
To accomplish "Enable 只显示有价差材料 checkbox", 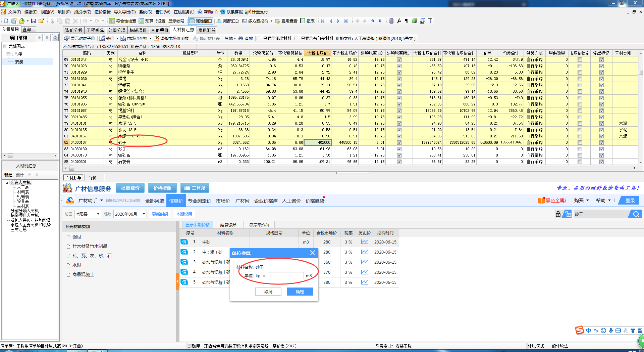I will (297, 38).
